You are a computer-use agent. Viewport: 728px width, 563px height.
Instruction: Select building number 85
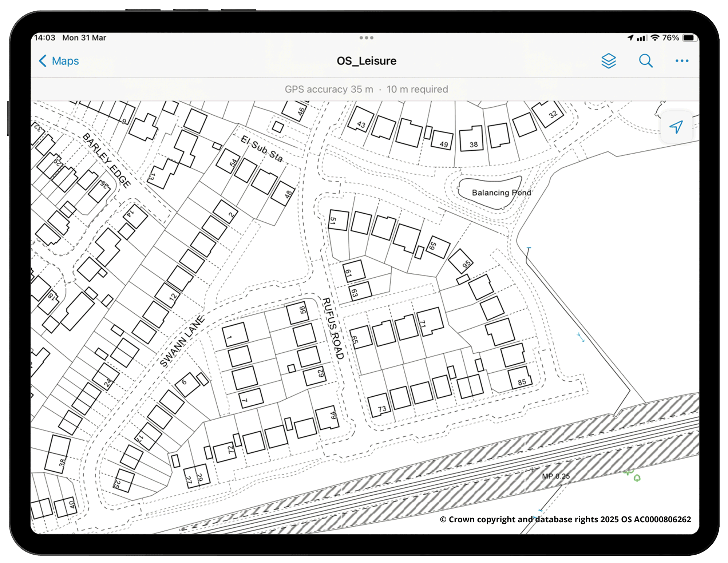521,378
